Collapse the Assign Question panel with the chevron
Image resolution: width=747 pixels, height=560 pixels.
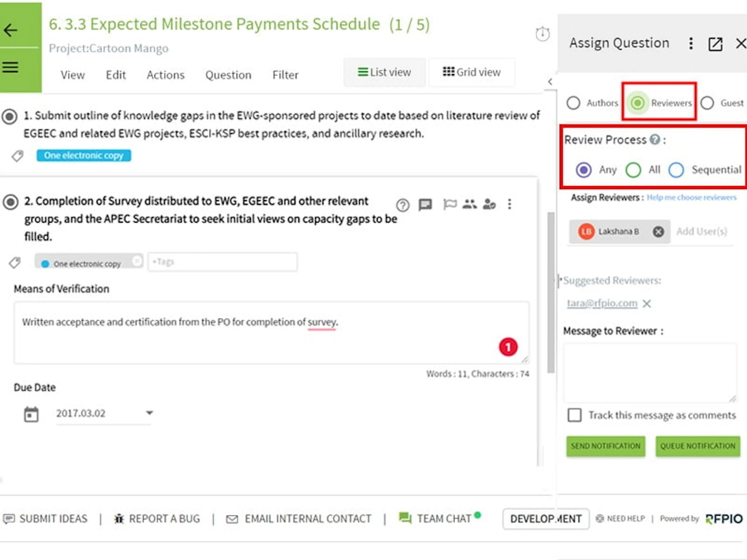pos(551,82)
